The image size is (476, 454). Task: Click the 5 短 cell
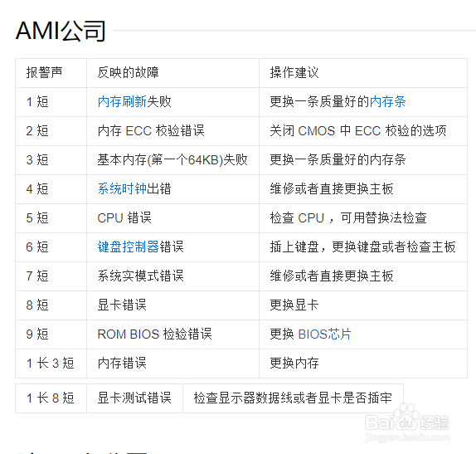point(51,218)
